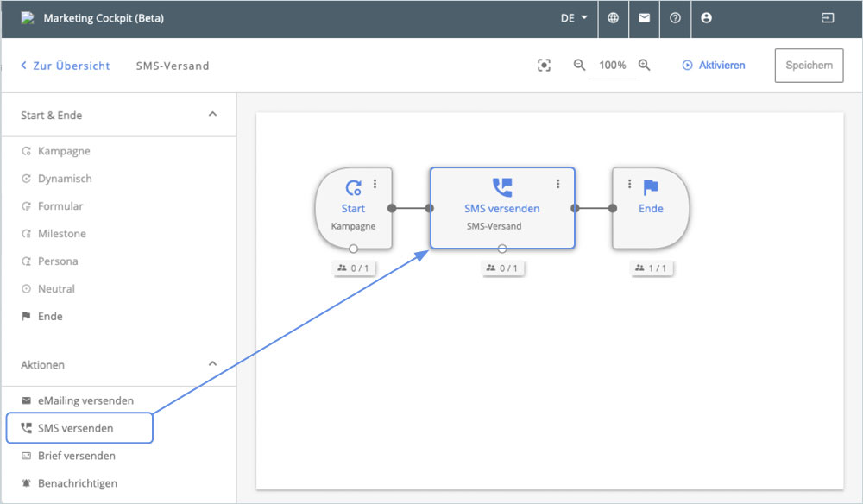Zoom in with the plus magnifier

(645, 65)
